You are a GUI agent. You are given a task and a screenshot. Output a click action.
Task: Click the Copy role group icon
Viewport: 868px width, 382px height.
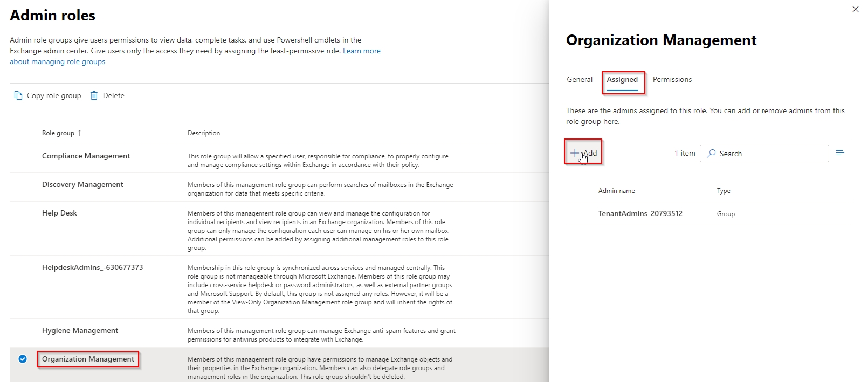tap(18, 95)
